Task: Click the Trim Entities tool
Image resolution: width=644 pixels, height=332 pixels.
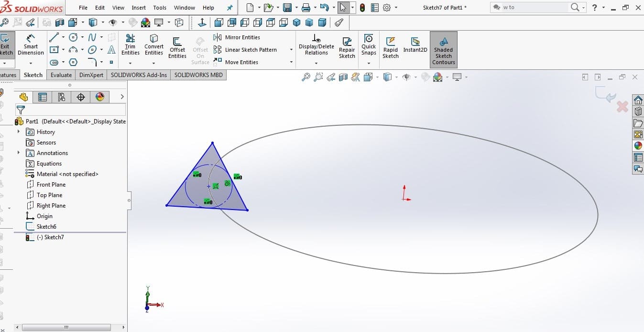Action: point(130,44)
